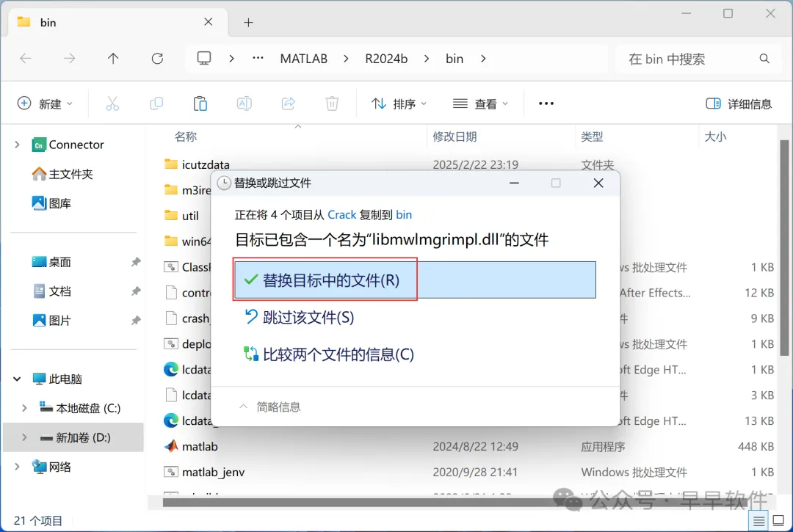The height and width of the screenshot is (532, 793).
Task: Sort by the 名称 column header
Action: pos(186,136)
